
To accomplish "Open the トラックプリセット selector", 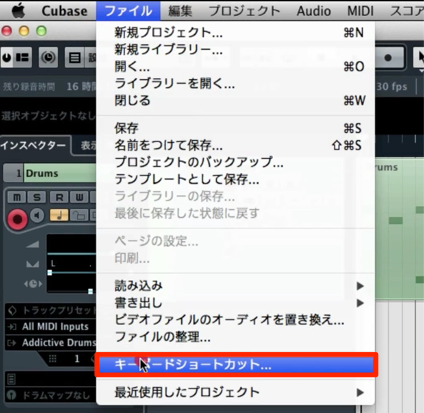I will pyautogui.click(x=51, y=311).
